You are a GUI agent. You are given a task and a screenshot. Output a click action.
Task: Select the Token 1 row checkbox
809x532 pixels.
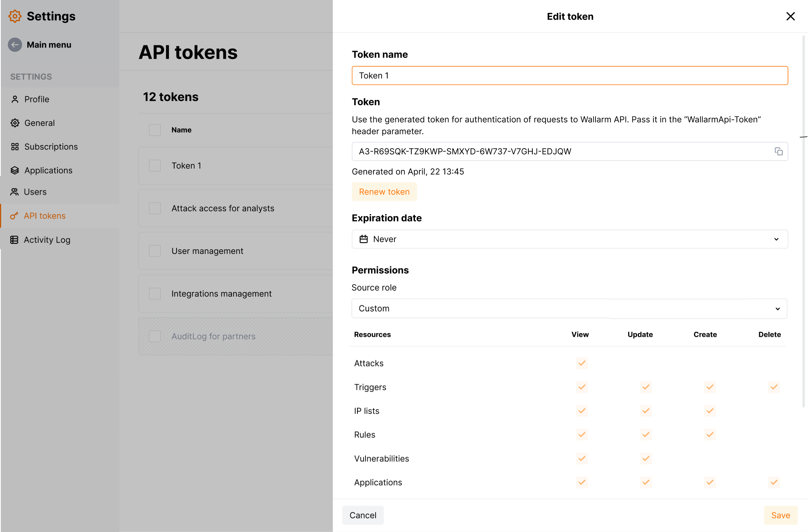point(155,166)
